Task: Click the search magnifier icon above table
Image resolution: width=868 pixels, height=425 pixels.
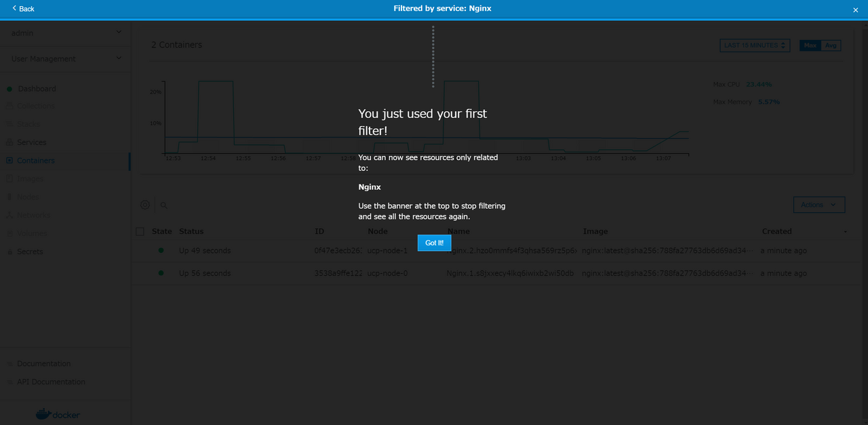Action: (164, 205)
